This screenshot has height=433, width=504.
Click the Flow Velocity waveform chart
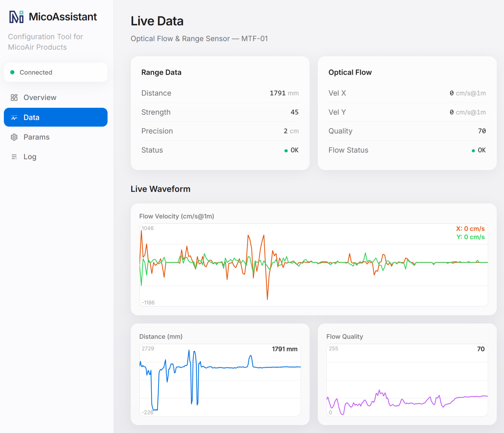tap(314, 265)
